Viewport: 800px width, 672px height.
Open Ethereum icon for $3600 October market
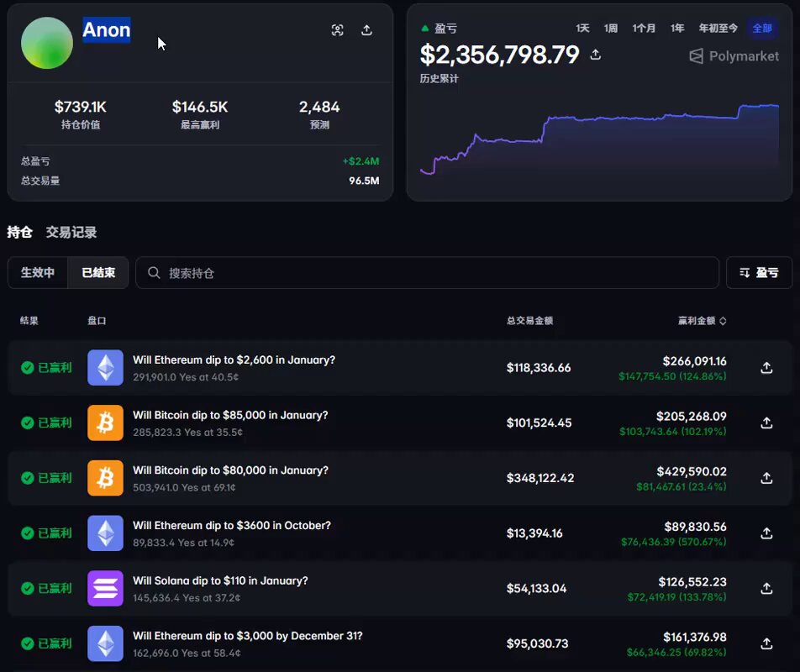[x=106, y=533]
